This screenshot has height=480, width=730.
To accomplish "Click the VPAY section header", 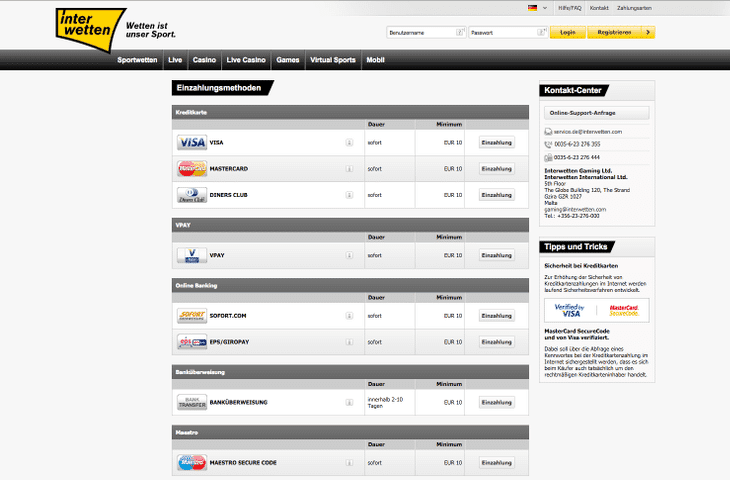I will pos(350,225).
